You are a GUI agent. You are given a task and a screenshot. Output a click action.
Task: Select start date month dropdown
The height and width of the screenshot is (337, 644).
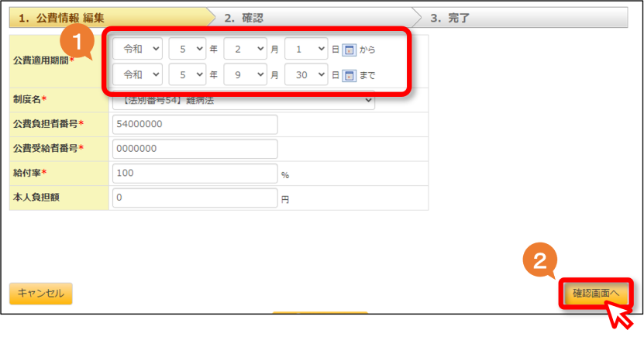245,49
